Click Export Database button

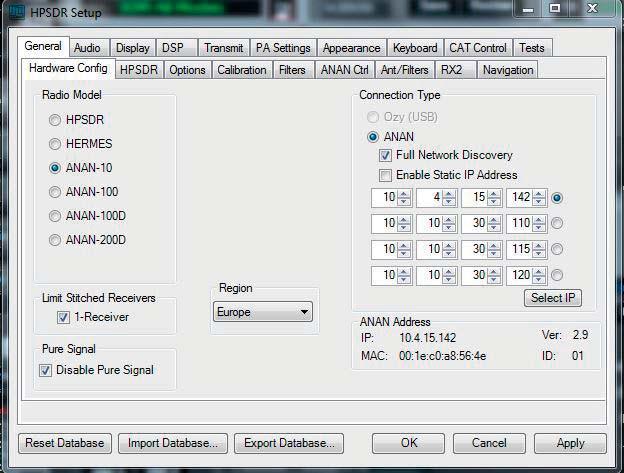(289, 443)
